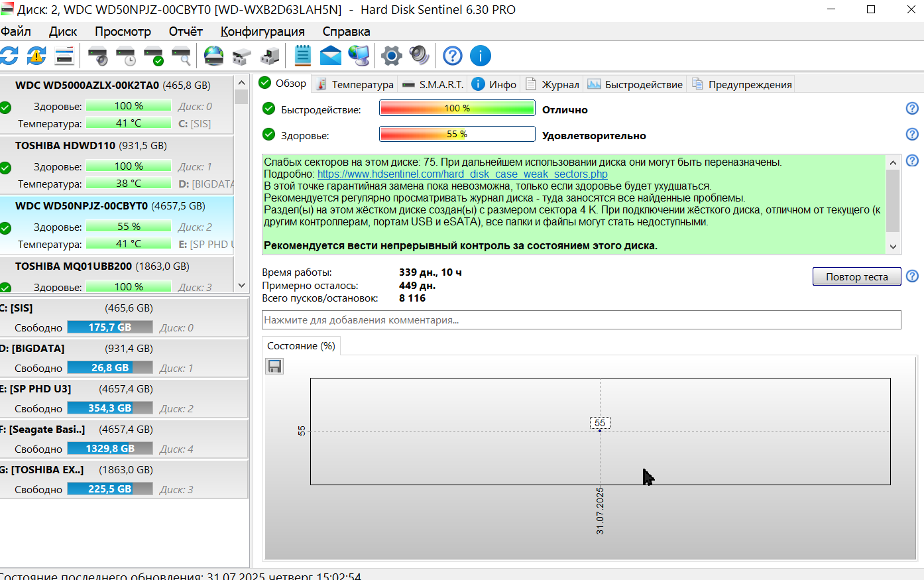Screen dimensions: 924x580
Task: Click help icon next to Здоровье bar
Action: tap(912, 134)
